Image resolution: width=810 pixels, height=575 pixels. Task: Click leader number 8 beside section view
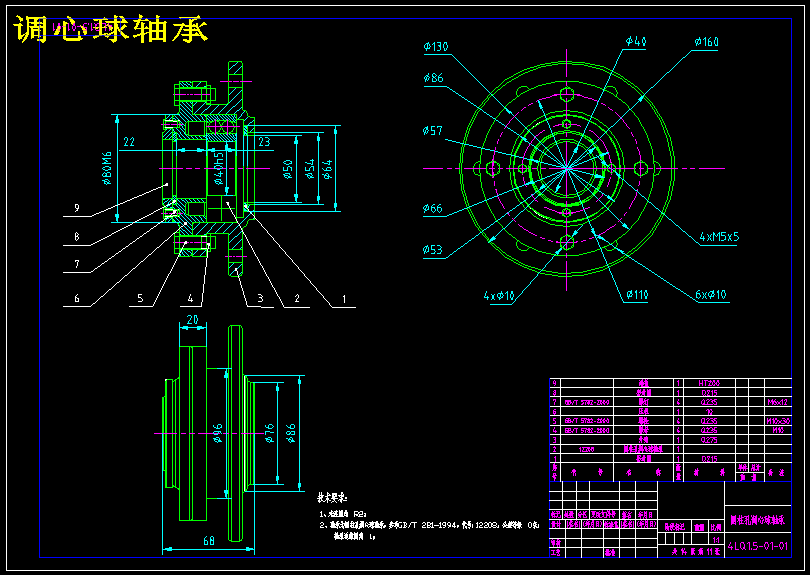point(77,237)
